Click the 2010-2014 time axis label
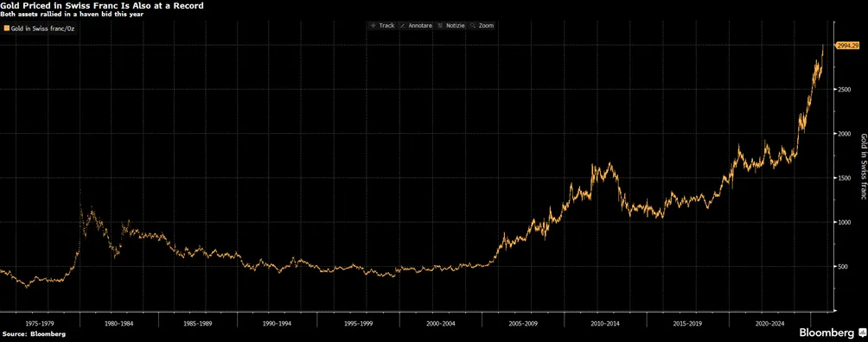This screenshot has width=868, height=342. [605, 322]
